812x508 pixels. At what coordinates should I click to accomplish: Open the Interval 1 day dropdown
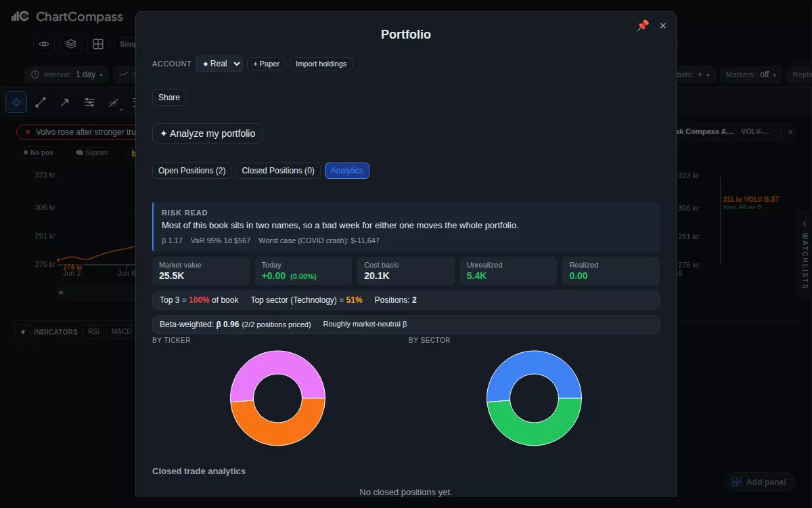point(66,75)
